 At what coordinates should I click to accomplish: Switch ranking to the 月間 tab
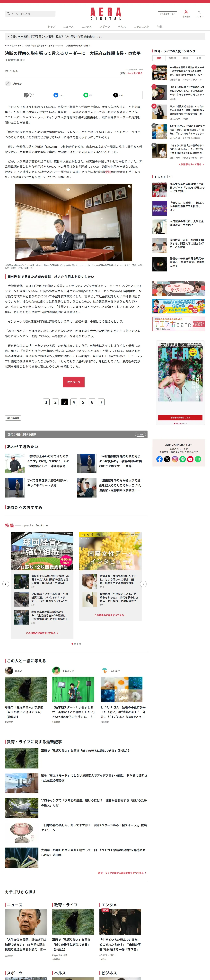coord(198,58)
